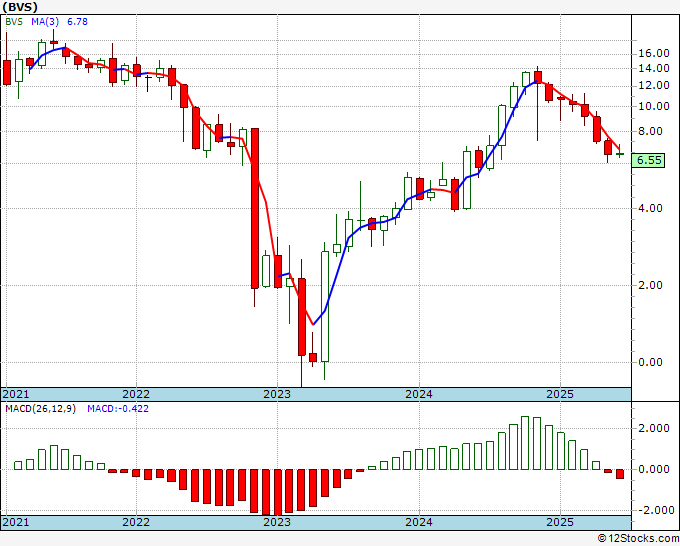Click 2023 on the price chart timeline
Screen dimensions: 680x546
(277, 394)
